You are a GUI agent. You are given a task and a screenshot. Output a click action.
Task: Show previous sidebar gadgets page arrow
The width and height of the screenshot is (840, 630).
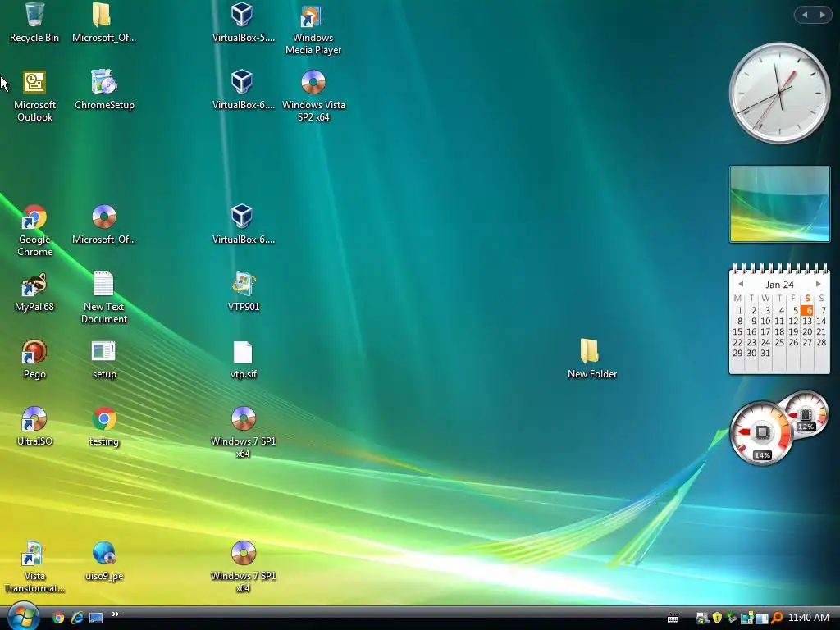[805, 15]
